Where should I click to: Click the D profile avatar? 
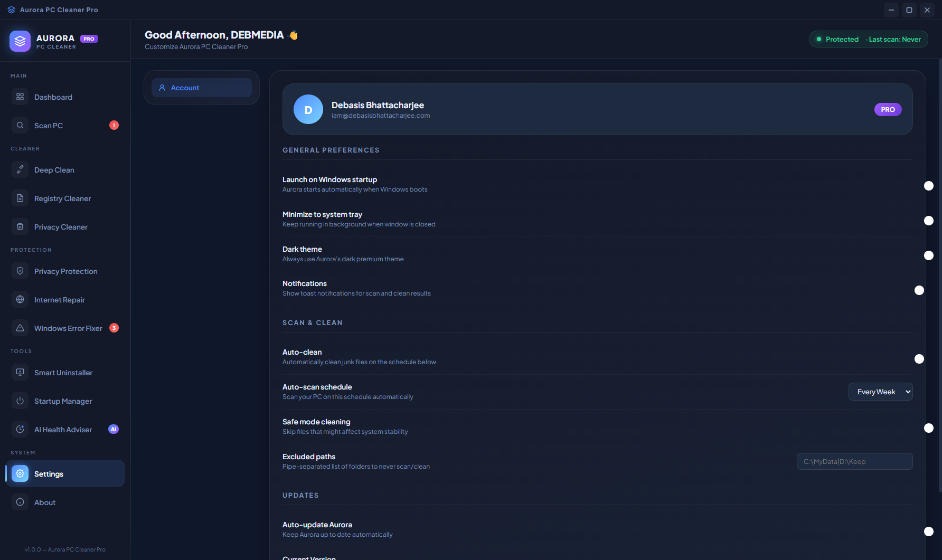(308, 109)
